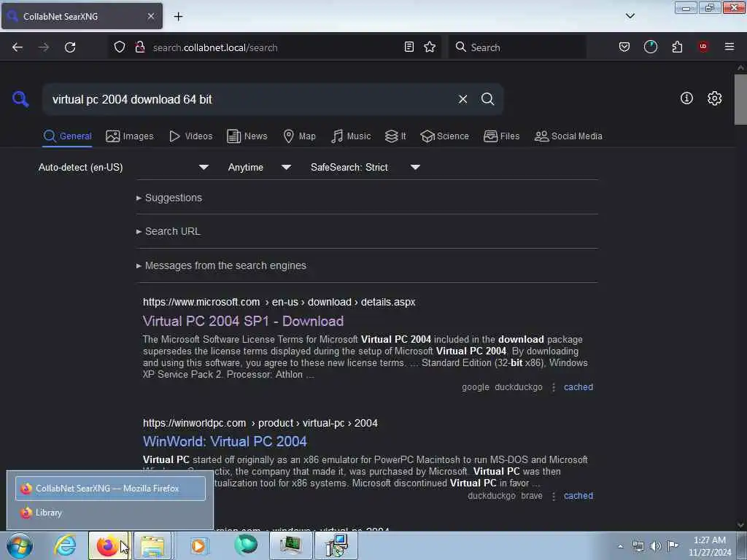Open cached link for microsoft.com result

click(x=578, y=387)
